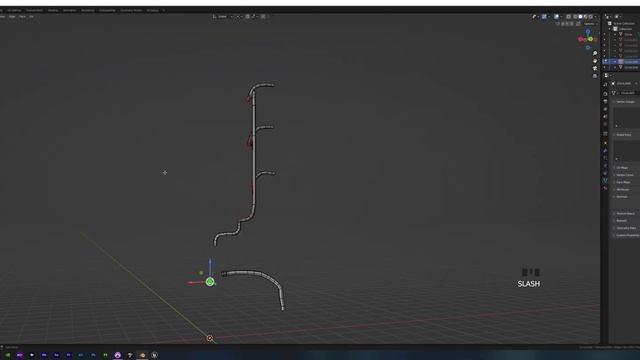Open the Render properties tab
This screenshot has height=360, width=640.
(x=605, y=94)
